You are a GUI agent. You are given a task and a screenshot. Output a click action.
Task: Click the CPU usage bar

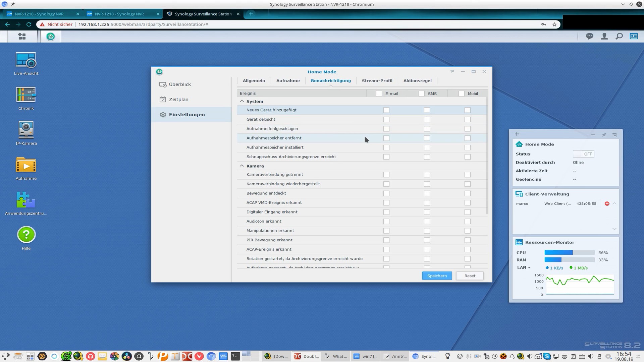point(570,252)
